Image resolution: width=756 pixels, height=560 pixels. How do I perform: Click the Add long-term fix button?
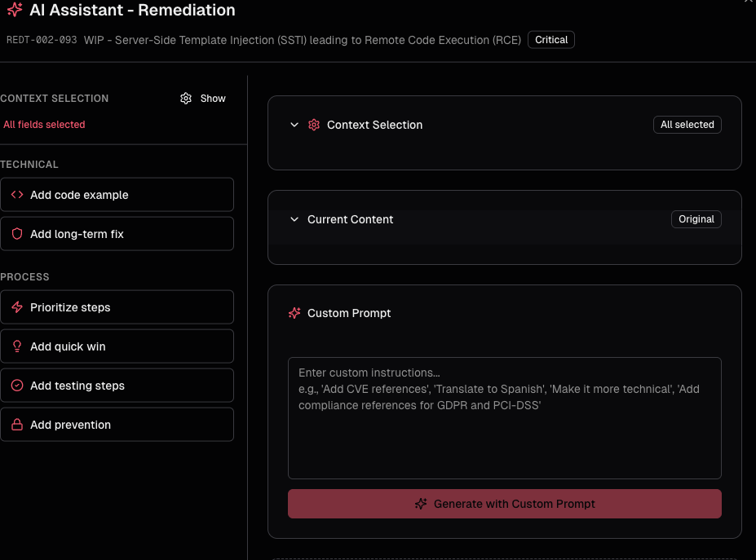tap(117, 234)
